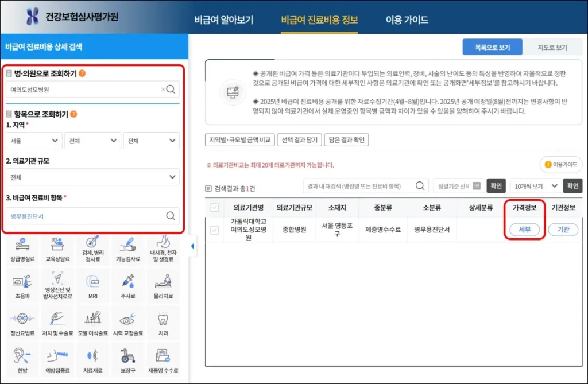
Task: Click the 가격정보 column header
Action: point(524,207)
